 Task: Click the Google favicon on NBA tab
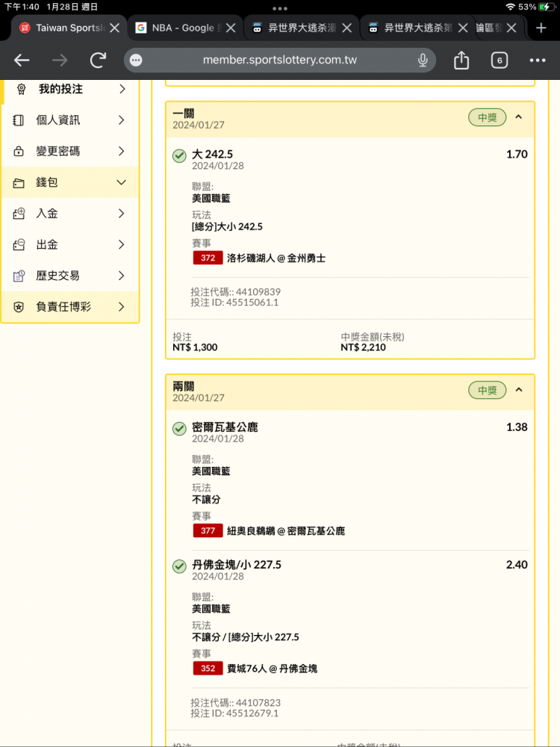coord(140,28)
